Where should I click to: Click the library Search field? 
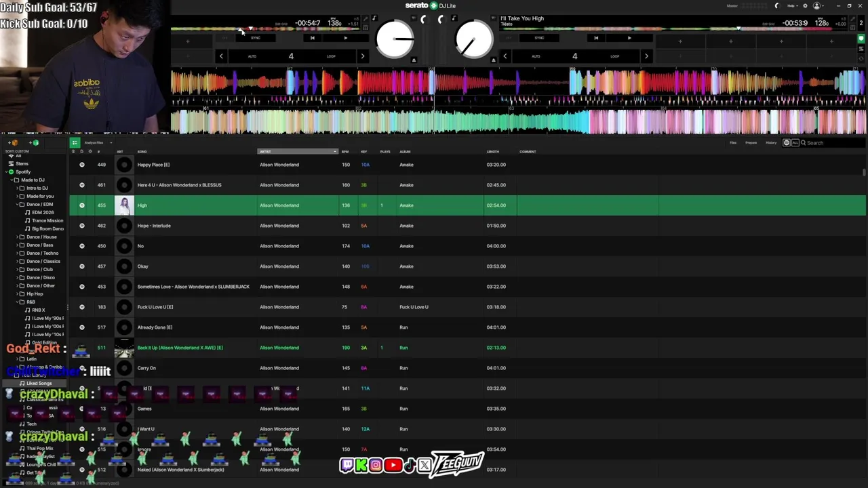[833, 143]
